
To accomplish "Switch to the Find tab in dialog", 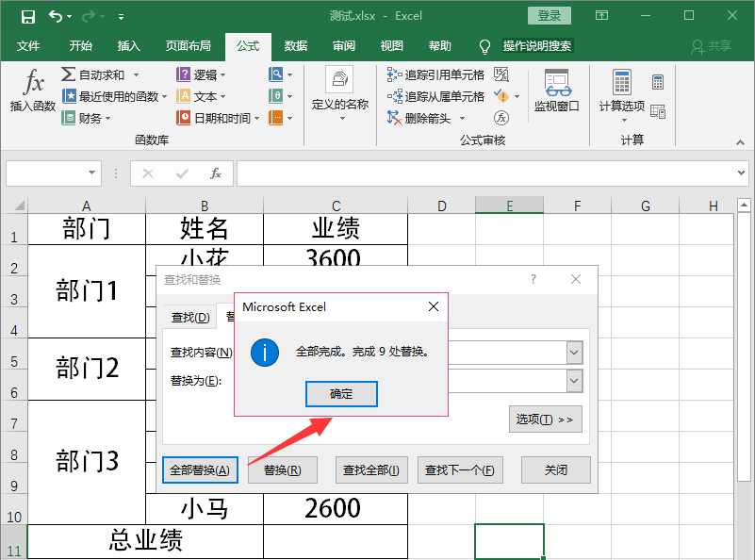I will 190,318.
